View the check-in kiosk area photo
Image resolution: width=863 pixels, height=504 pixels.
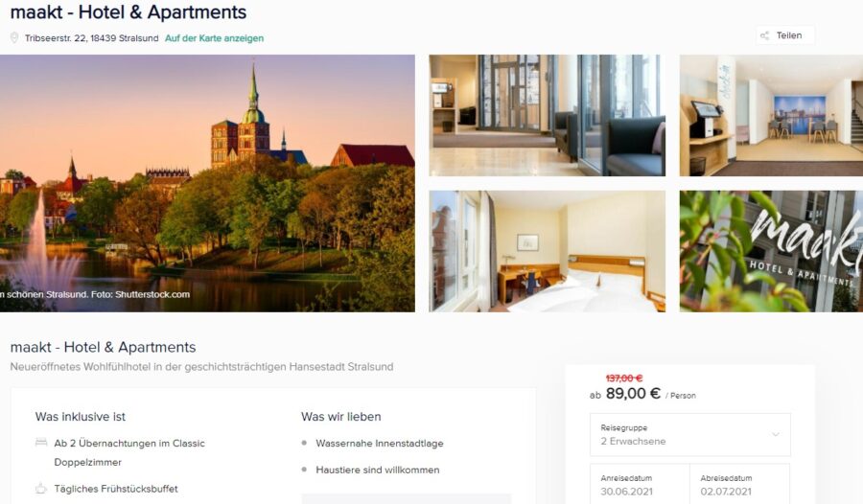tap(771, 116)
